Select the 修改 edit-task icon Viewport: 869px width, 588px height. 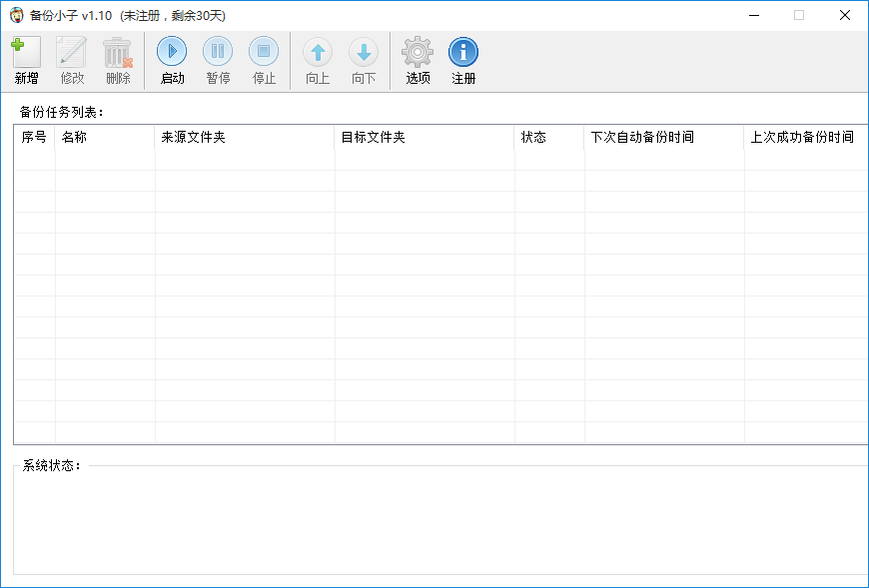72,52
